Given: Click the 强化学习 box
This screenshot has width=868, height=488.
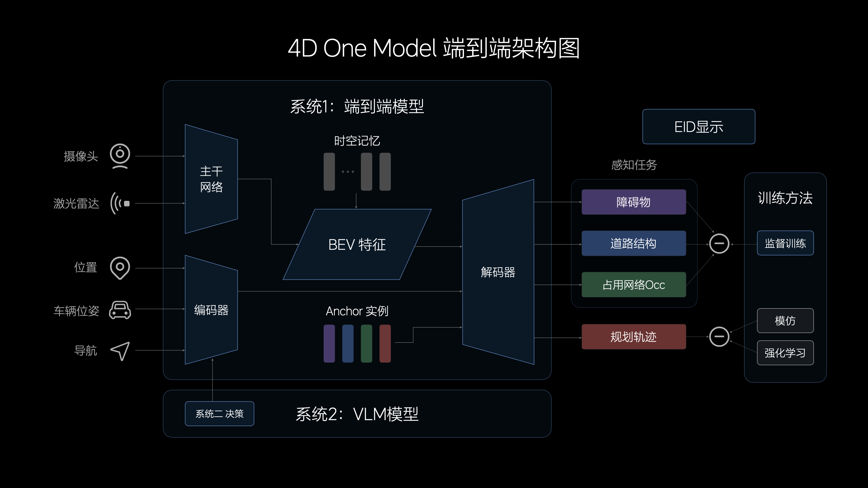Looking at the screenshot, I should 785,353.
